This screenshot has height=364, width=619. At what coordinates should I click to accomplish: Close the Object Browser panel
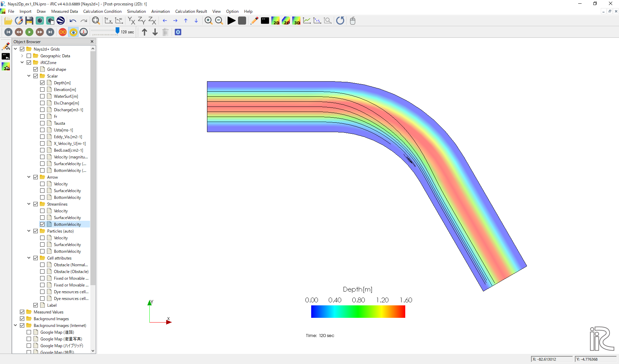click(x=92, y=41)
